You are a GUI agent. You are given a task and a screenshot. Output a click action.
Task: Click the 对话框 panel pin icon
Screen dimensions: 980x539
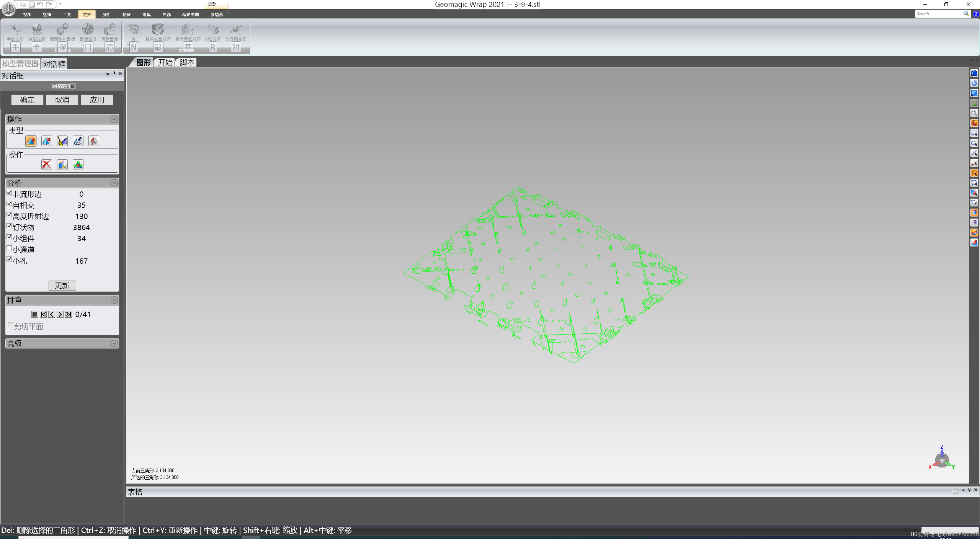[x=114, y=73]
